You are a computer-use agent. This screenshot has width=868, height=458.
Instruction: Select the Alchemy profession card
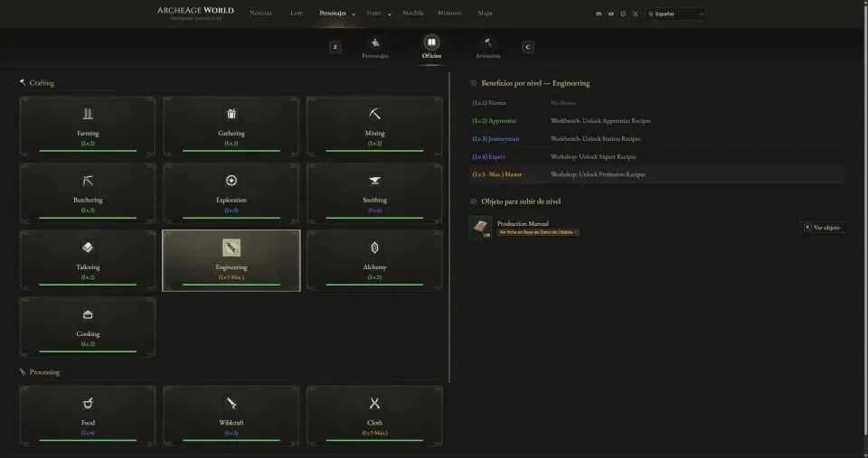(x=374, y=260)
